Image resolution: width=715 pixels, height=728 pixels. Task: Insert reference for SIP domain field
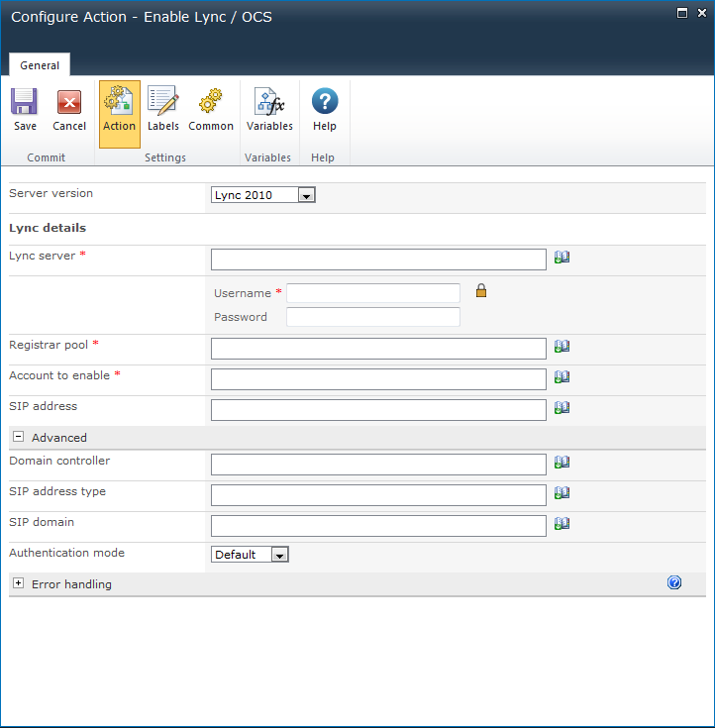562,523
